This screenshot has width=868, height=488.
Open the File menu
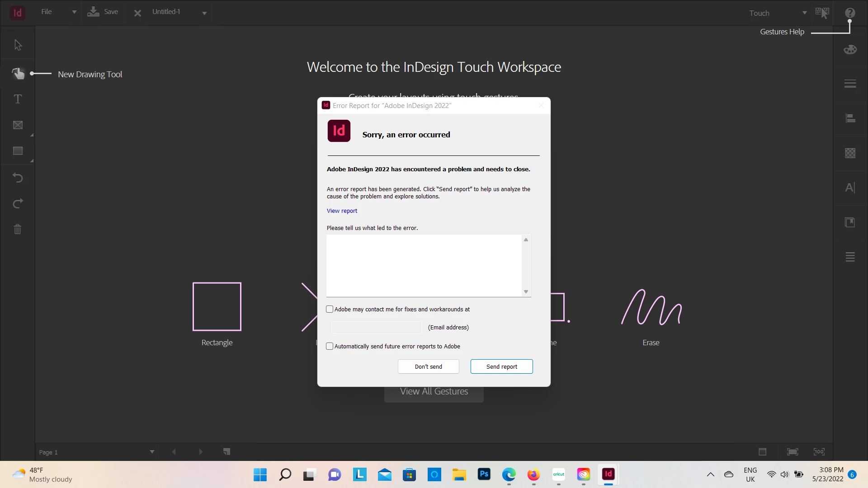click(47, 12)
